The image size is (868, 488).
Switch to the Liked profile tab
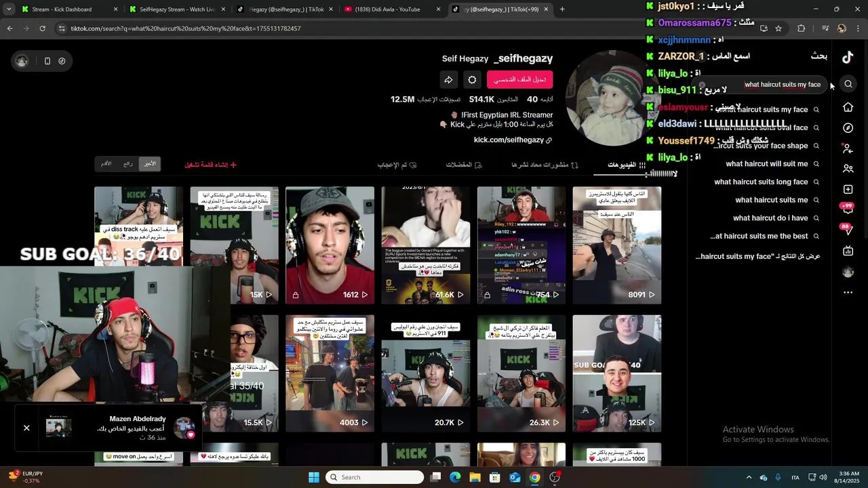[397, 165]
